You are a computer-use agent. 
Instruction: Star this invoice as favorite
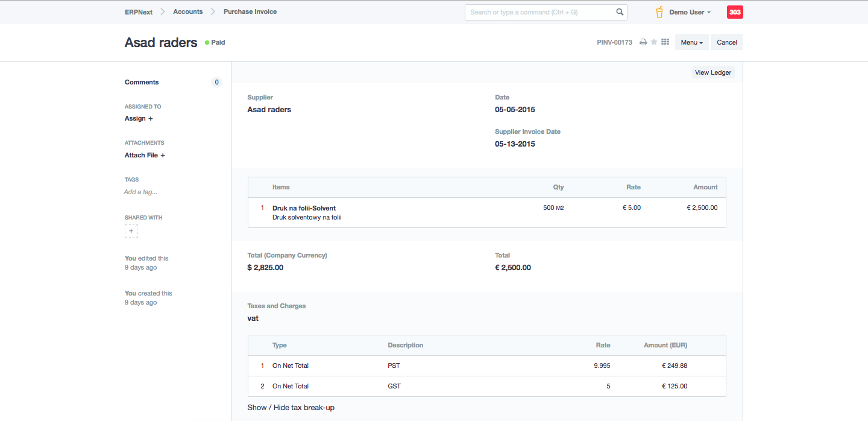654,42
